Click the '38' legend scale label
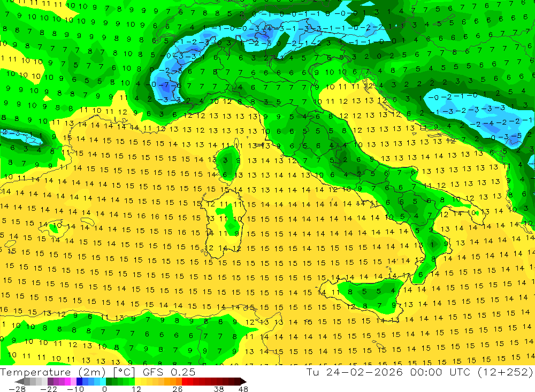This screenshot has width=535, height=392. click(219, 389)
